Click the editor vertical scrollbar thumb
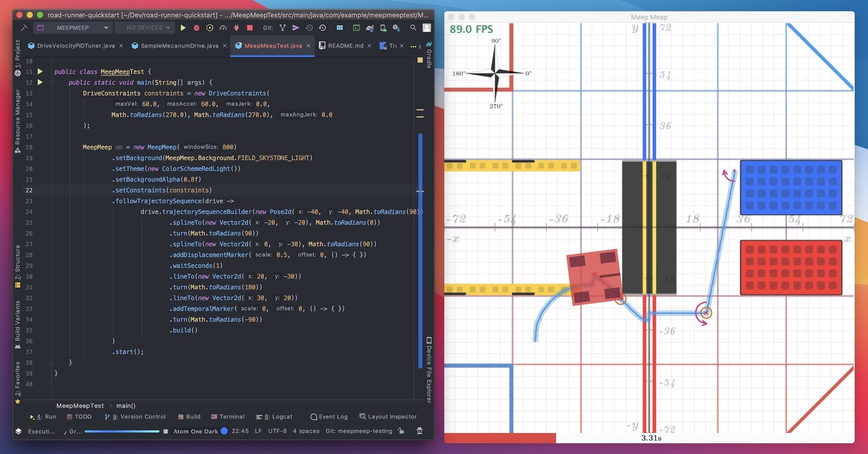868x454 pixels. click(420, 250)
